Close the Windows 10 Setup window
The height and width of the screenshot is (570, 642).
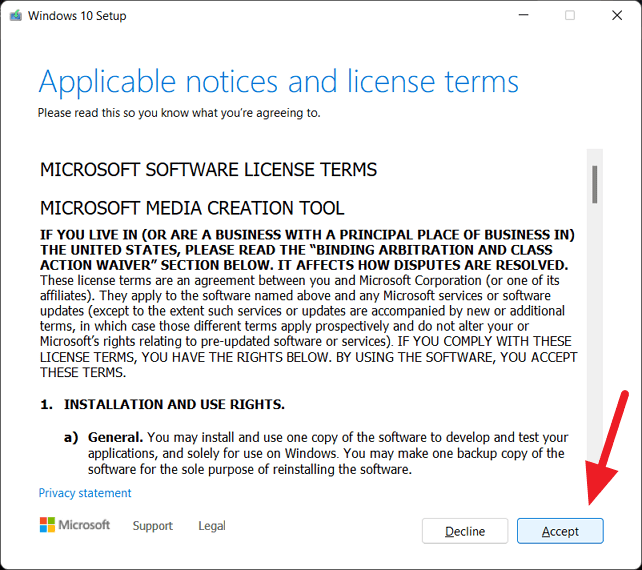(x=617, y=15)
